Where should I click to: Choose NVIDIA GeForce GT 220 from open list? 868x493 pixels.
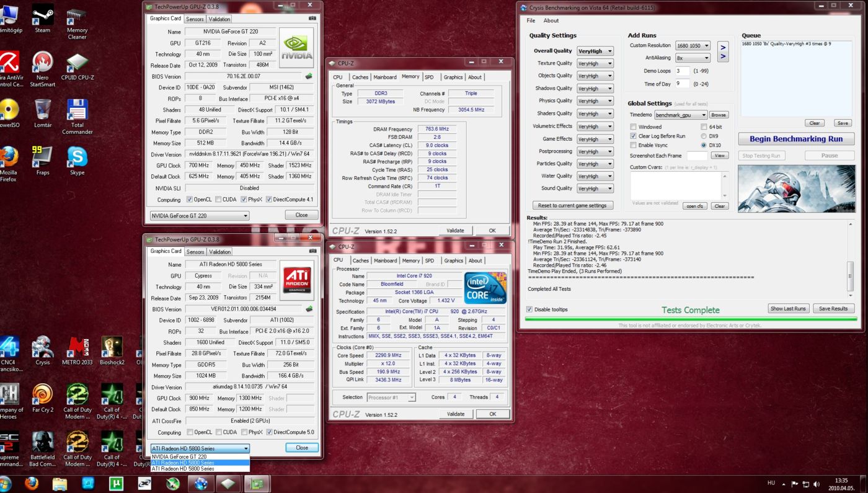tap(200, 457)
